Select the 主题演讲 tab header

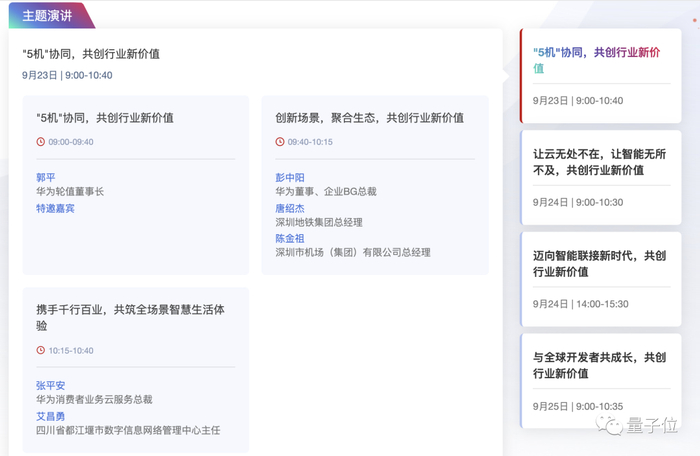click(47, 15)
